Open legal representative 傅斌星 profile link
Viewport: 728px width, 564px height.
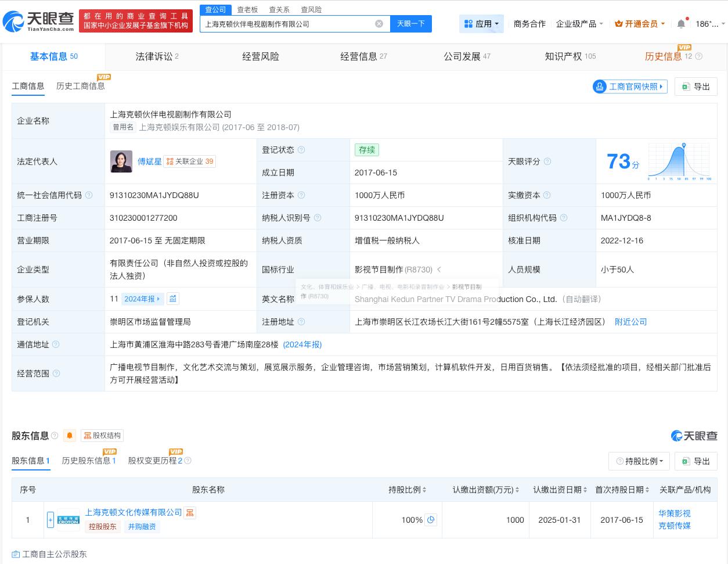149,161
